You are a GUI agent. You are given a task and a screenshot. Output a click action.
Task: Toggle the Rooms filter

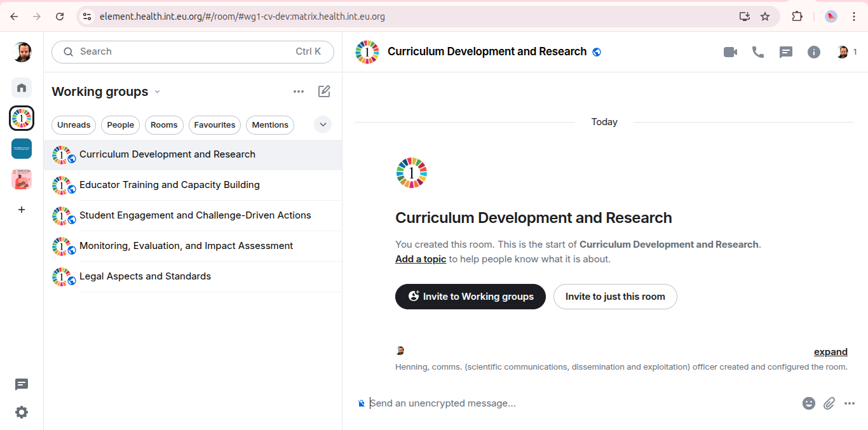coord(164,125)
